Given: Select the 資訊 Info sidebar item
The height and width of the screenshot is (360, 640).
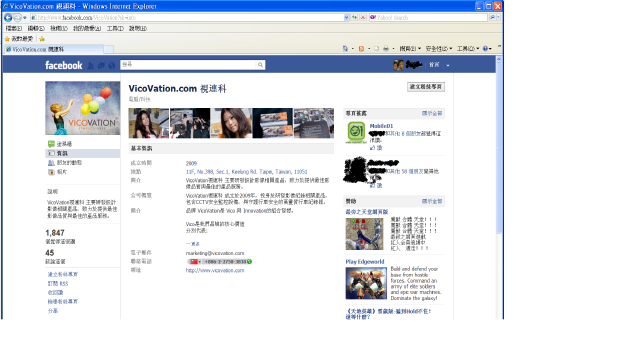Looking at the screenshot, I should click(82, 153).
